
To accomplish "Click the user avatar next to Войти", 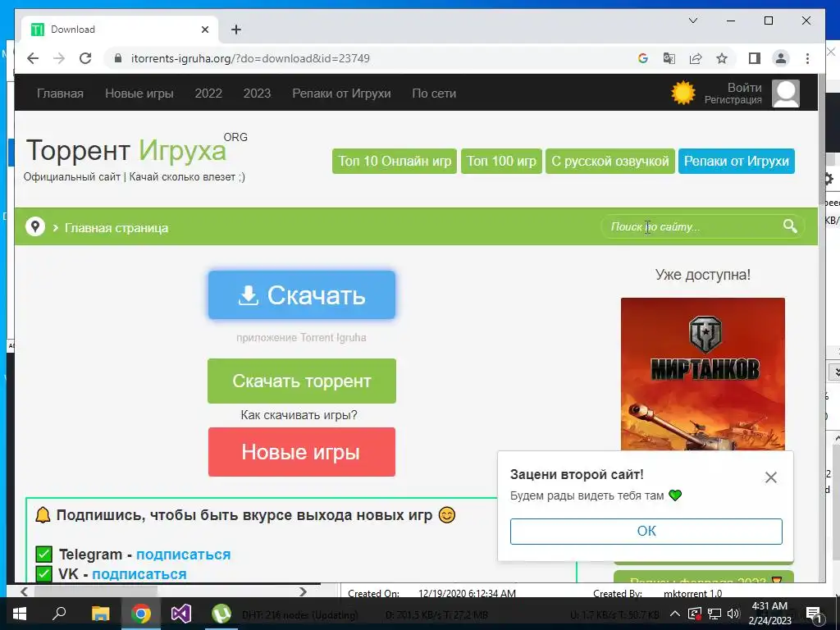I will click(785, 94).
